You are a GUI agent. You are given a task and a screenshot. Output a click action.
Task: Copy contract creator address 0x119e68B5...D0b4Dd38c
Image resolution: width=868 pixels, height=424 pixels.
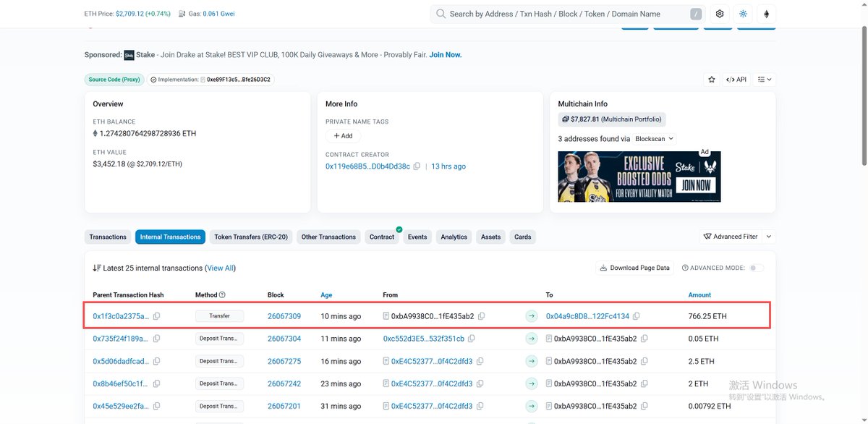[417, 166]
